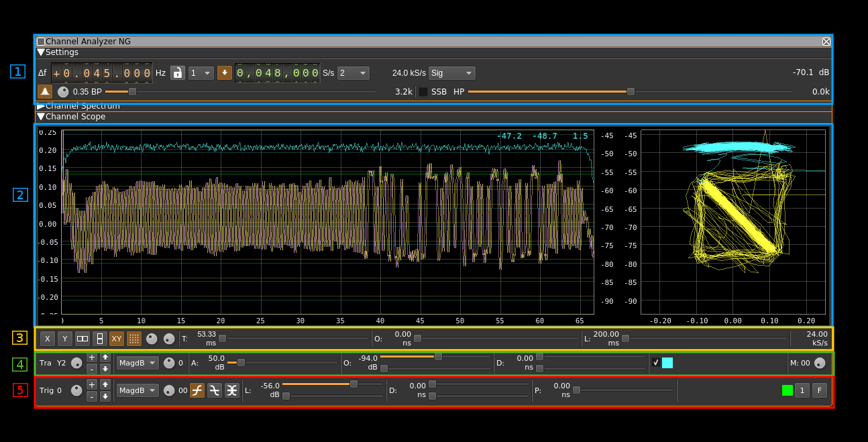Click the lock icon beside Hz
The height and width of the screenshot is (442, 868).
(x=177, y=73)
